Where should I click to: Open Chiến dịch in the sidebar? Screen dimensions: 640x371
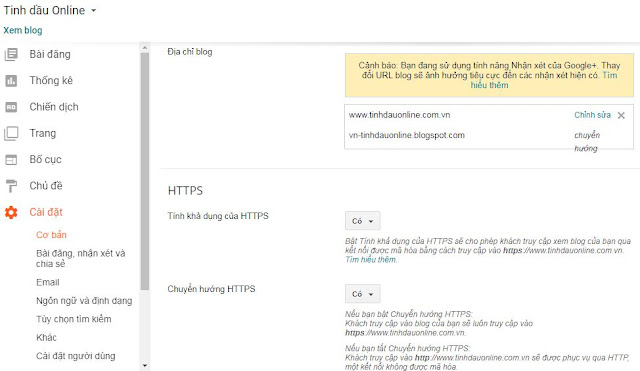54,107
